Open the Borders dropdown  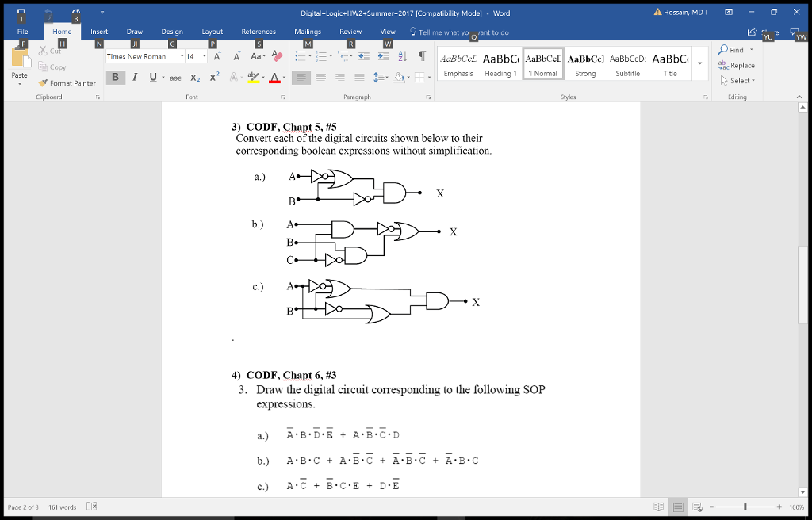tap(429, 78)
